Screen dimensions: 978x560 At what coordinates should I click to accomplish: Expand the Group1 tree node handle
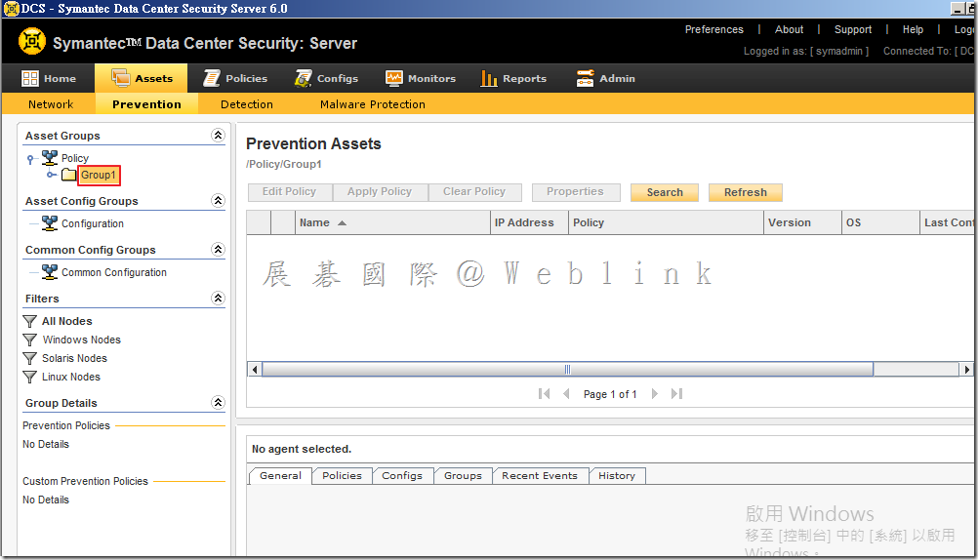click(x=52, y=175)
